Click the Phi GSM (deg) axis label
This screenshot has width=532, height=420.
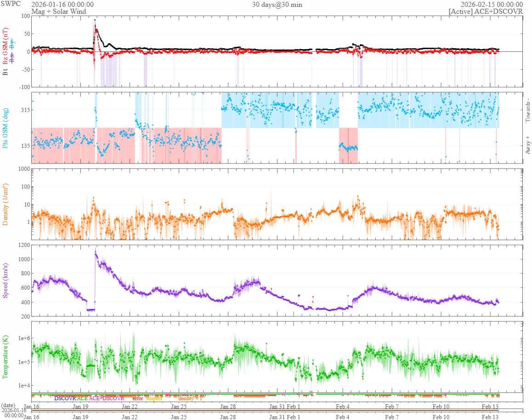pyautogui.click(x=5, y=128)
